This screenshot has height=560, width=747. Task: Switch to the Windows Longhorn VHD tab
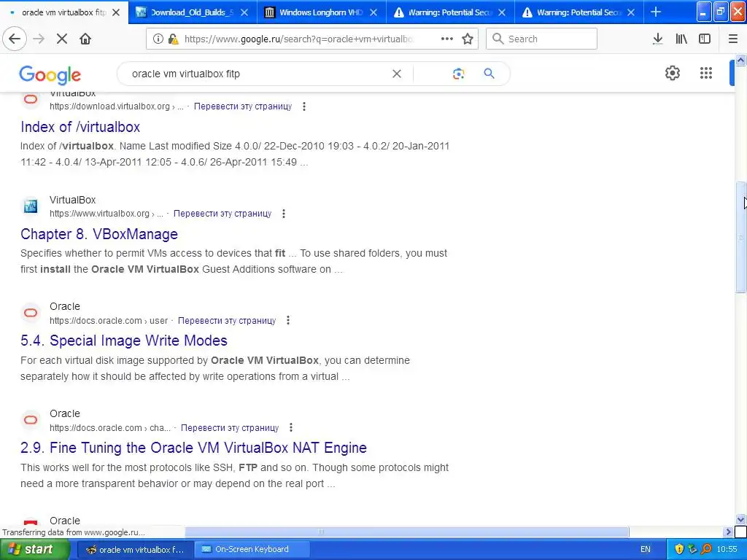(322, 12)
